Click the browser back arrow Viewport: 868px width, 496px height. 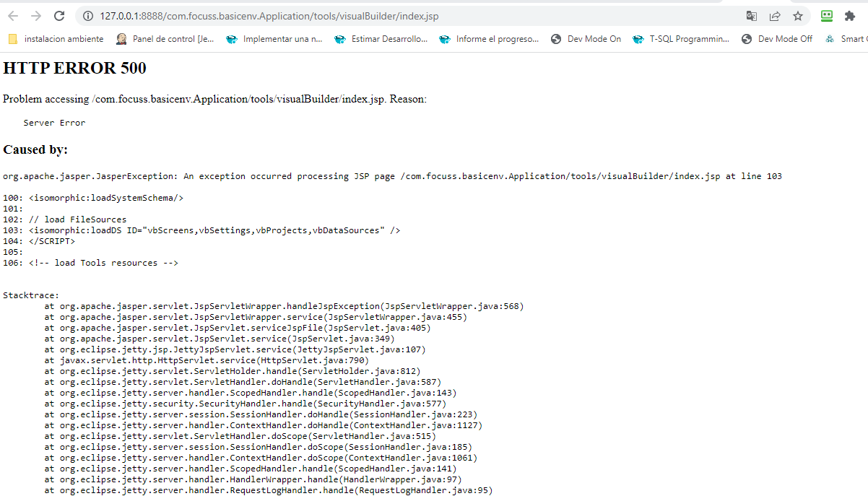point(12,16)
